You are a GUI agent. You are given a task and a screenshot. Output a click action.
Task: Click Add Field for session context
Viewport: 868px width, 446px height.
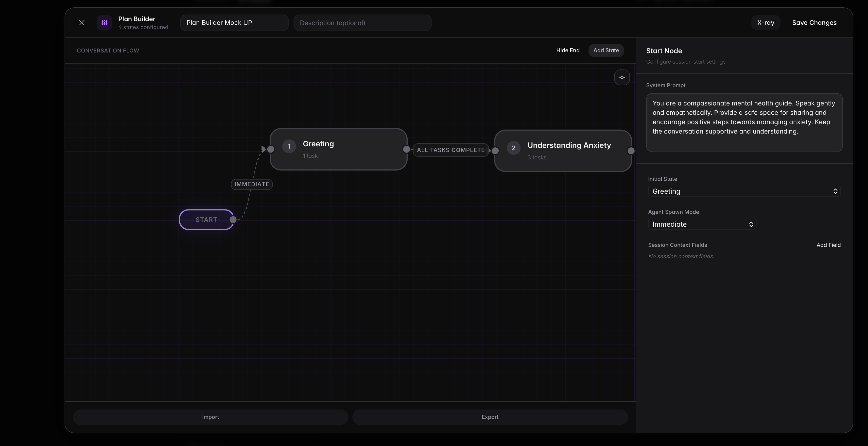point(828,245)
